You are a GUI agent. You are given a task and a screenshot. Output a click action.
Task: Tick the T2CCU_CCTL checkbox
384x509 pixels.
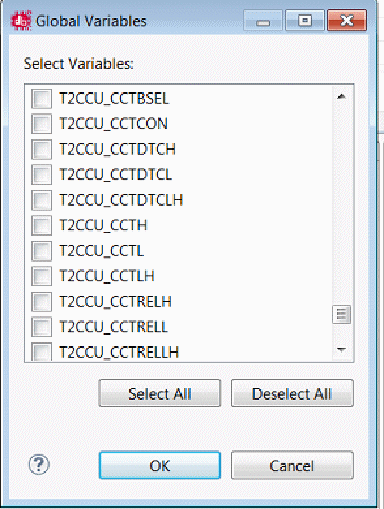coord(41,251)
